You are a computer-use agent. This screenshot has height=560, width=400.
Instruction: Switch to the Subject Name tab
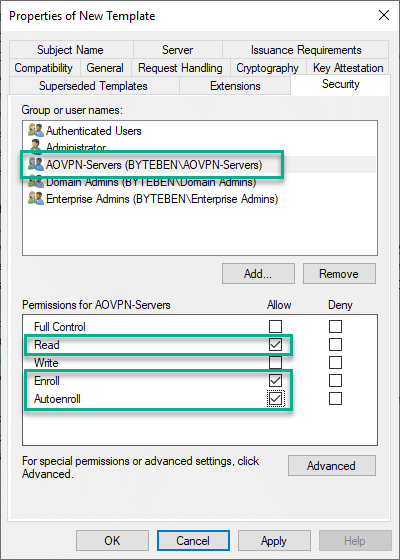(x=71, y=50)
